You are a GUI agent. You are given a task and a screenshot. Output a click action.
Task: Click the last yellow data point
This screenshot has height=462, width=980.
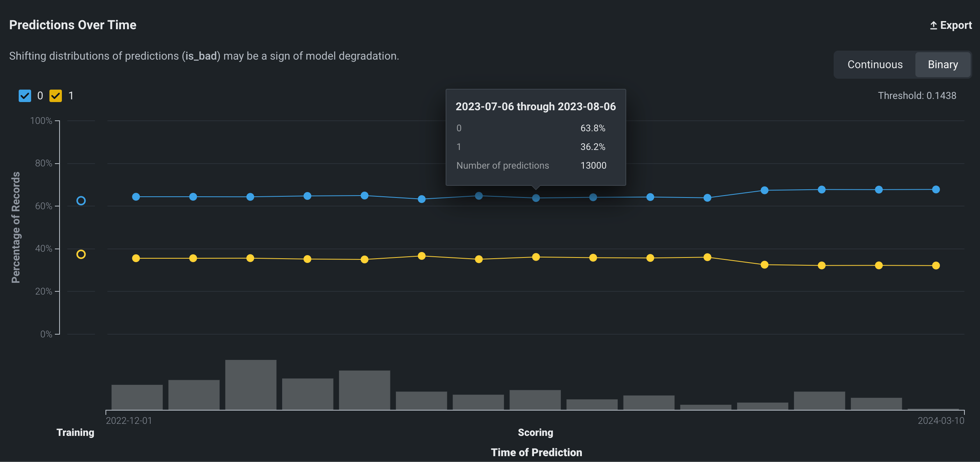click(936, 266)
